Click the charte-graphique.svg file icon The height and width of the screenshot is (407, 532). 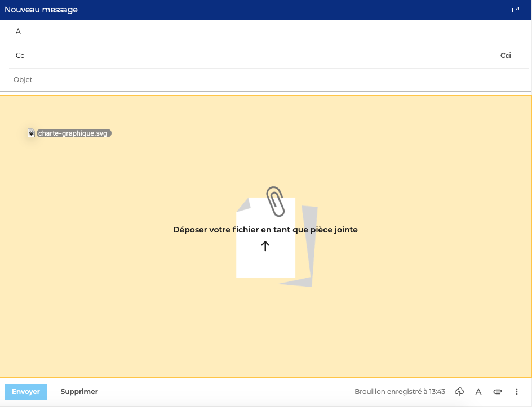click(x=31, y=133)
